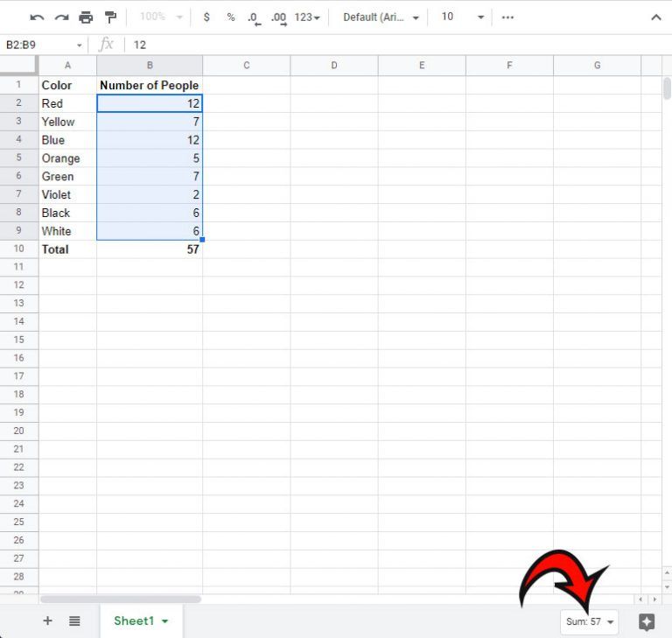Click the Blue cell
Viewport: 672px width, 638px height.
tap(67, 140)
